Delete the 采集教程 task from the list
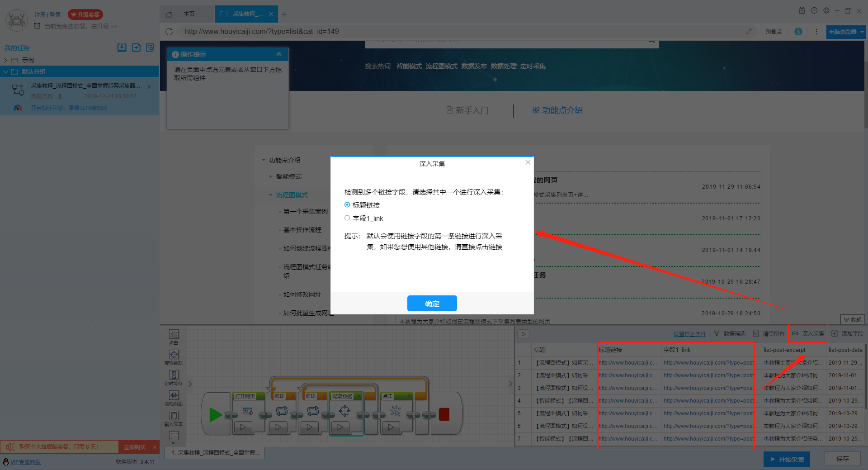Screen dimensions: 868x470 [x=149, y=87]
